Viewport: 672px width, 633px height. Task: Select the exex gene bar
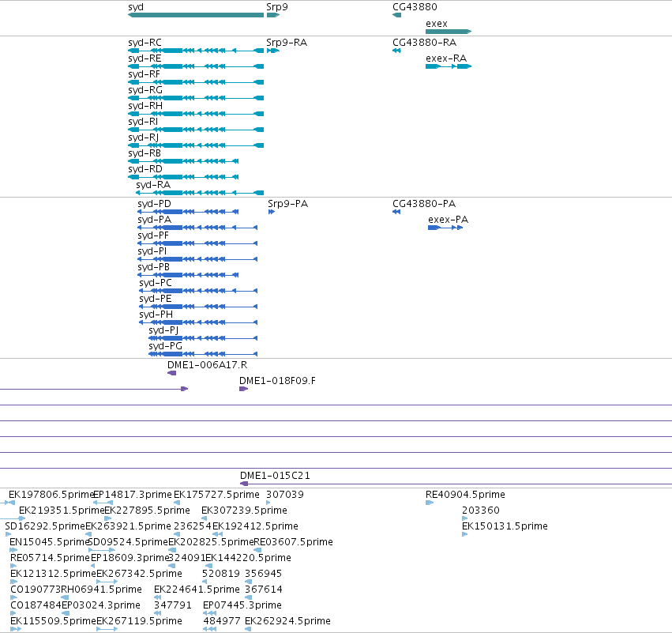[449, 32]
